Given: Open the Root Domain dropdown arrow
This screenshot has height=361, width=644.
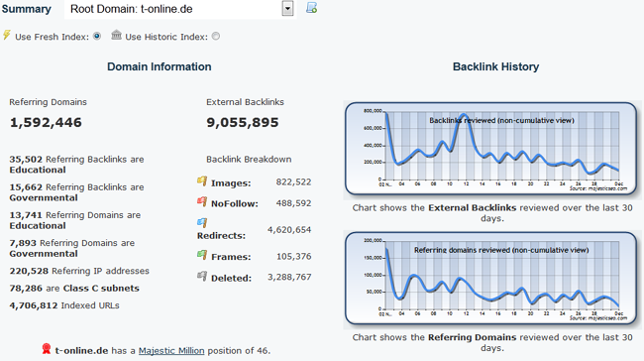Looking at the screenshot, I should coord(287,8).
